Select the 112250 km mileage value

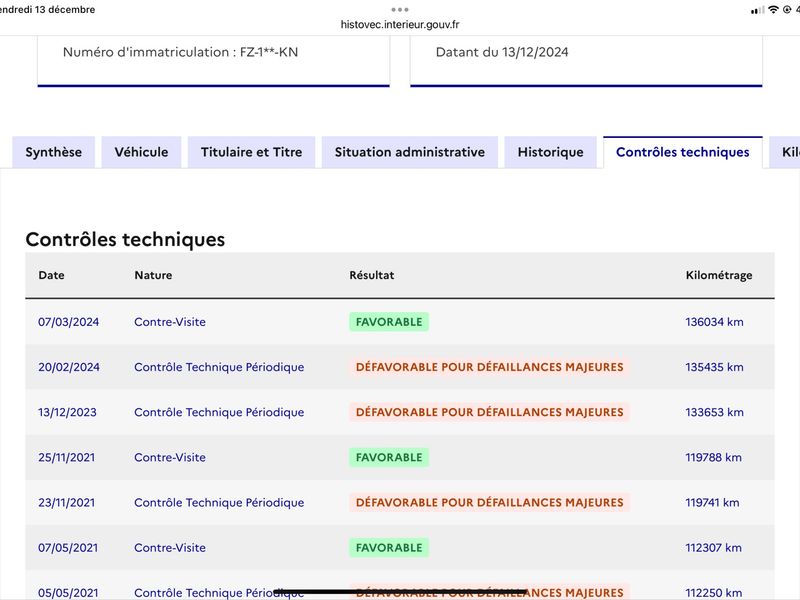click(713, 593)
